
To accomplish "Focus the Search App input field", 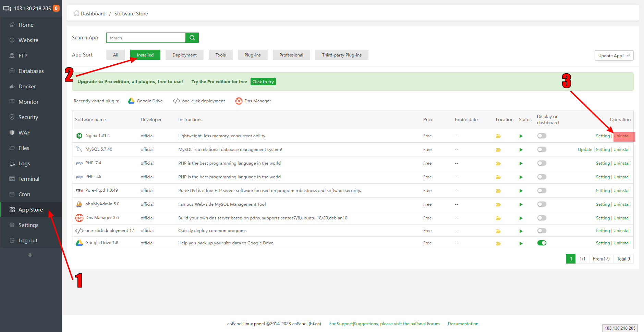I will point(146,38).
